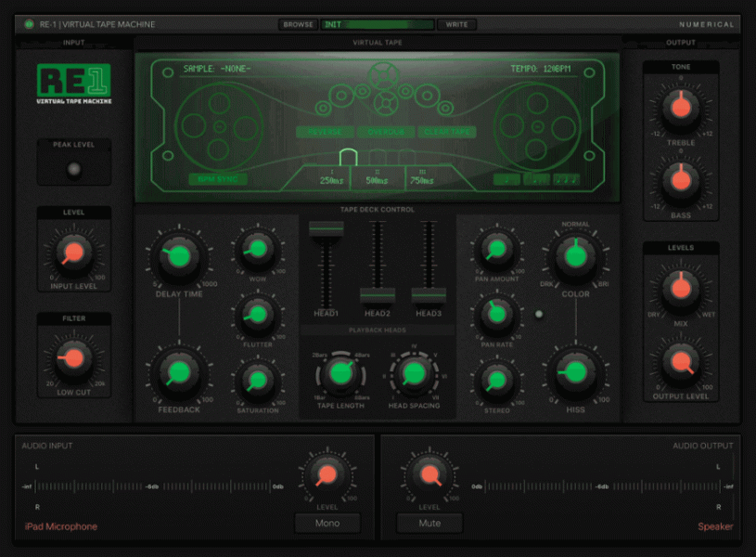Click the Low Cut filter knob
756x557 pixels.
pos(74,357)
